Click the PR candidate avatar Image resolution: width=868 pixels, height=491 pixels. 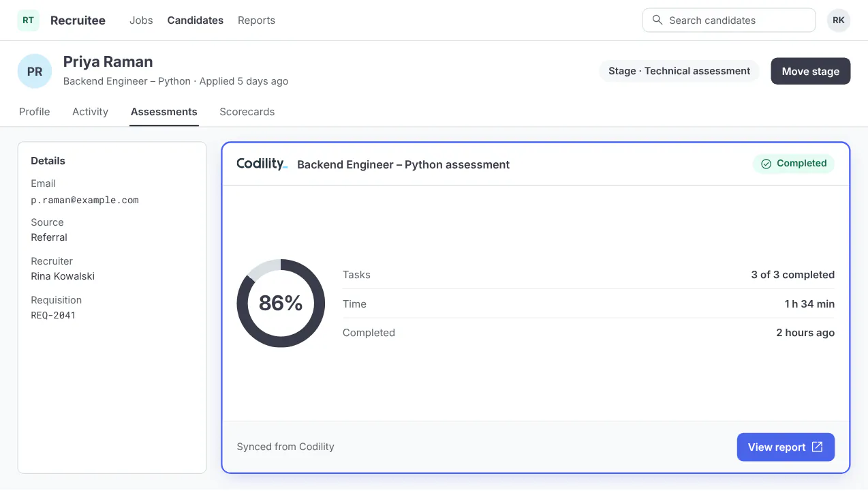(x=35, y=71)
